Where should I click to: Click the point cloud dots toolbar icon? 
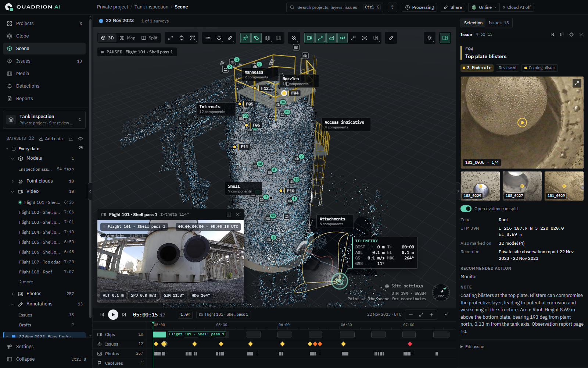[x=294, y=38]
